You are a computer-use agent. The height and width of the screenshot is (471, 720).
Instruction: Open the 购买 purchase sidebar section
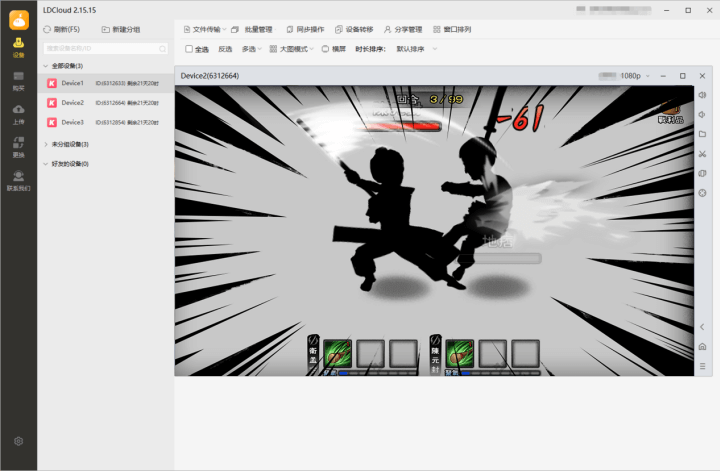18,81
